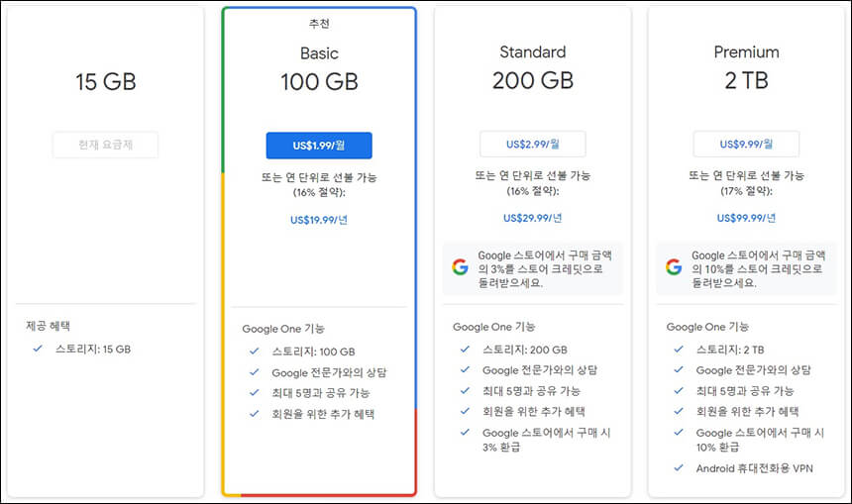Click checkmark beside Premium 최대 5명과 공유 가능

coord(678,390)
